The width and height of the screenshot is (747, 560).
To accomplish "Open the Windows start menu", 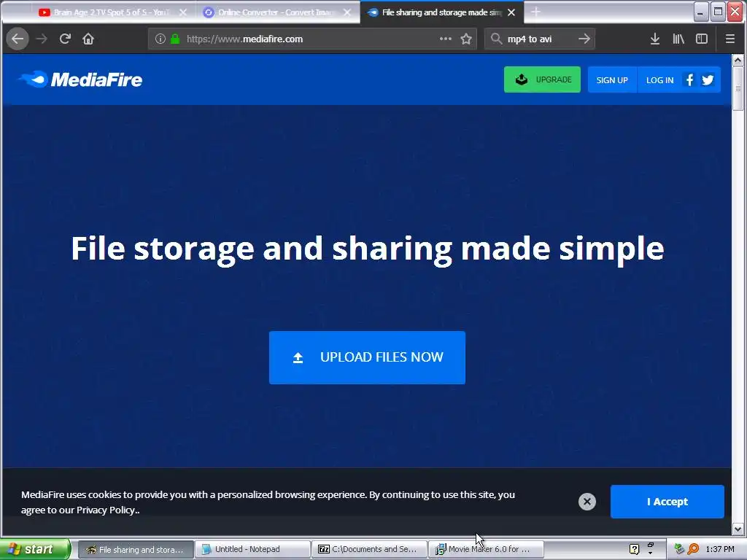I will [34, 549].
